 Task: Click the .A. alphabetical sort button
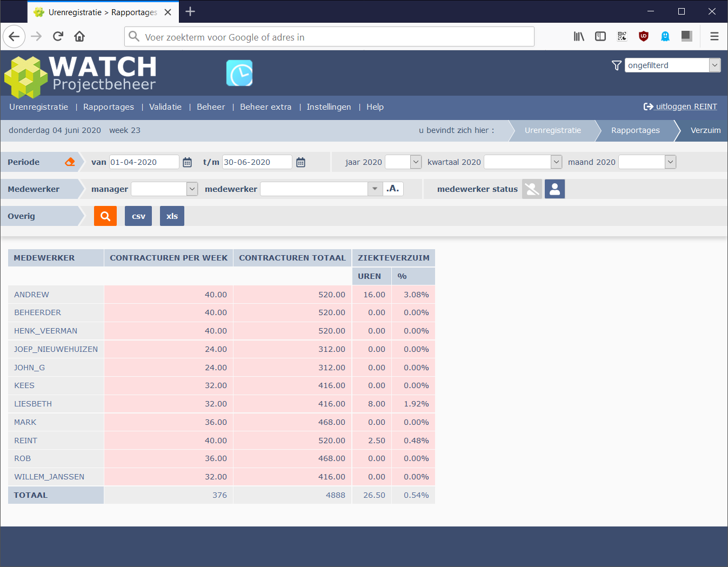pos(393,189)
